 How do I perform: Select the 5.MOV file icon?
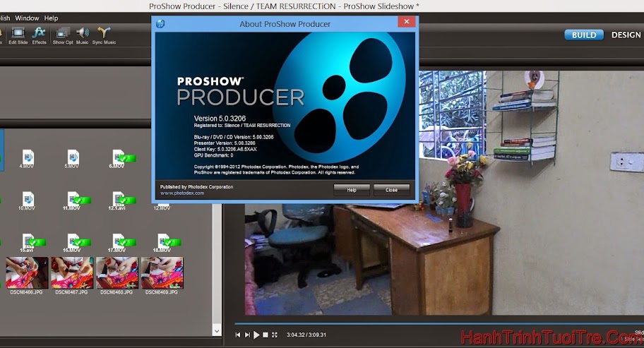72,159
